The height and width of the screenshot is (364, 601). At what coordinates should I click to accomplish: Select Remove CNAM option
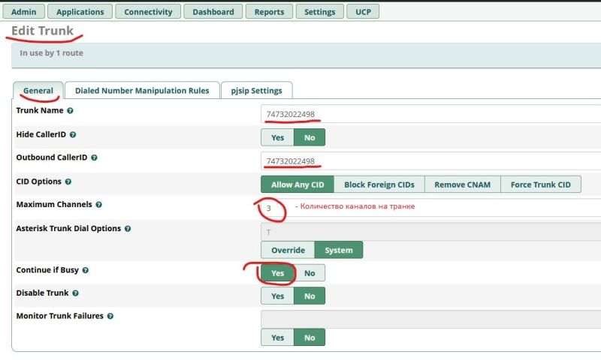462,185
